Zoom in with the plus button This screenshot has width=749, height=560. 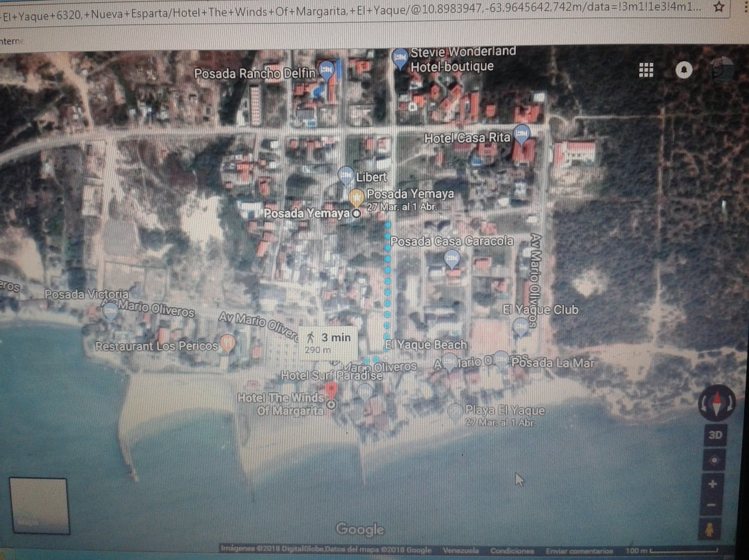(x=713, y=484)
